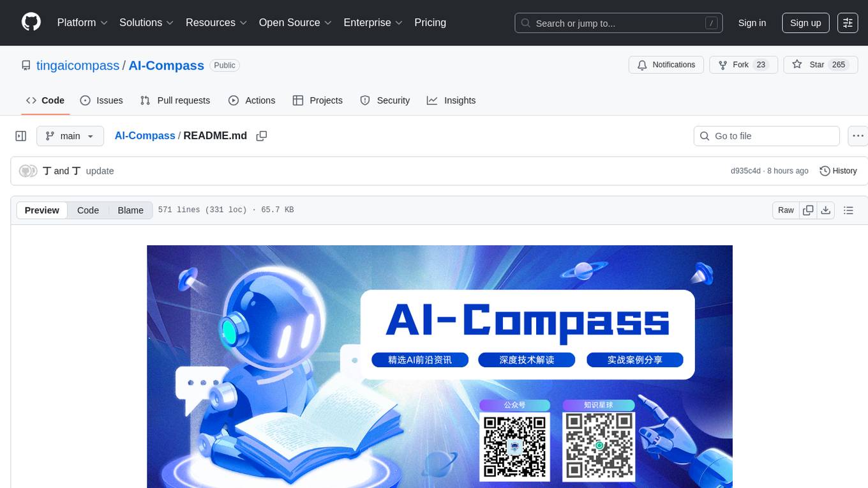
Task: Open the main branch selector dropdown
Action: point(70,136)
